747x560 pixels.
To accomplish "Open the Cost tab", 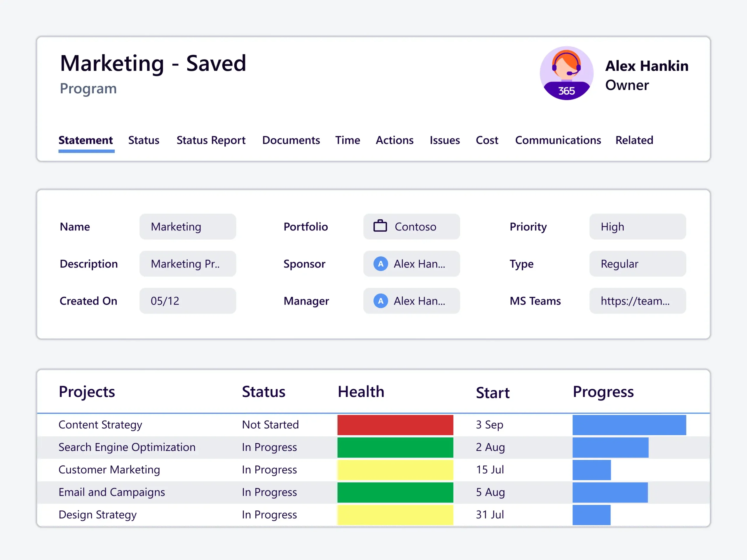I will pyautogui.click(x=487, y=140).
